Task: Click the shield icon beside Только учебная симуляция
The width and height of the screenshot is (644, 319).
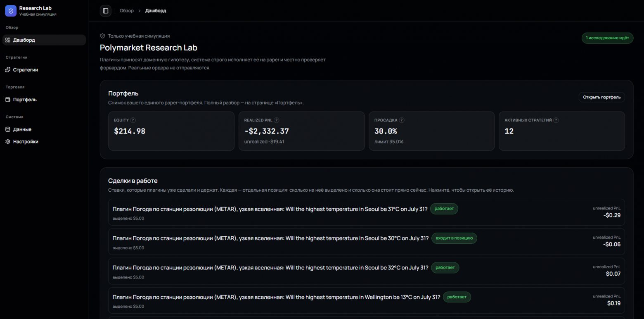Action: coord(102,36)
